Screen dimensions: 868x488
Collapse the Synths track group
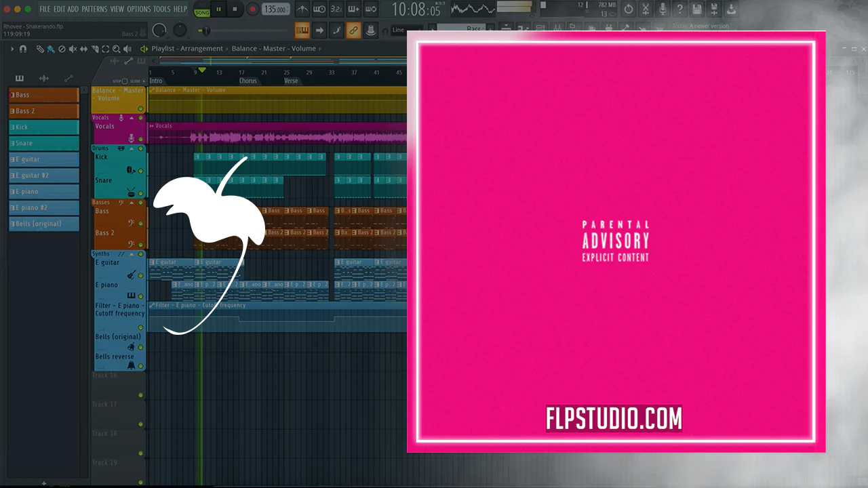click(132, 254)
